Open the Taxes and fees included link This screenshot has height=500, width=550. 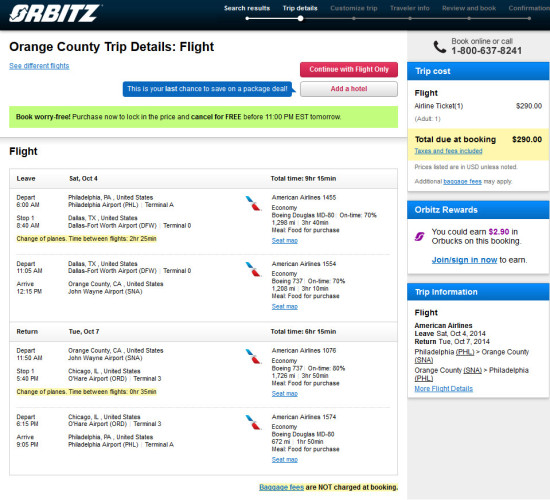(x=448, y=151)
